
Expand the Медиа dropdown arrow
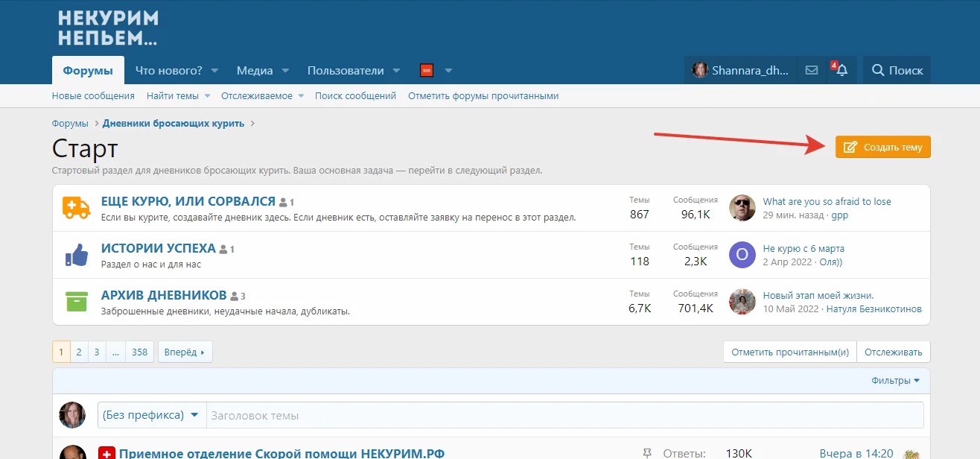(x=284, y=71)
